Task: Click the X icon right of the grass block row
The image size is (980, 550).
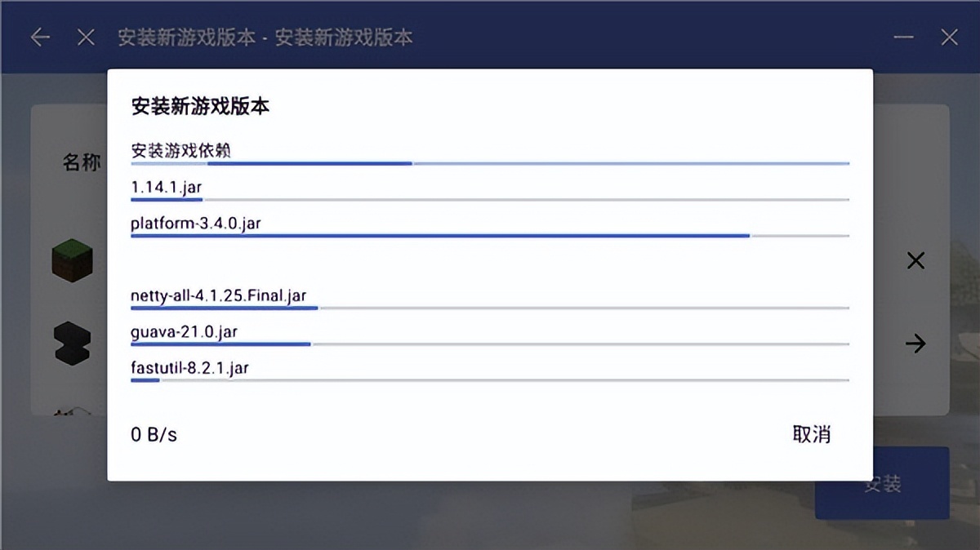Action: pyautogui.click(x=915, y=261)
